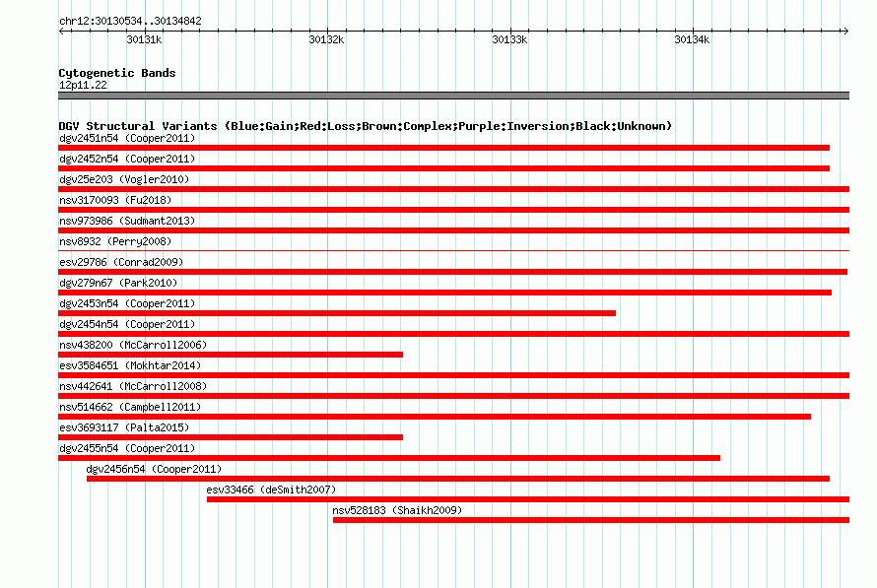877x588 pixels.
Task: Click the nsv3170093 (Fu2018) label
Action: pyautogui.click(x=115, y=200)
